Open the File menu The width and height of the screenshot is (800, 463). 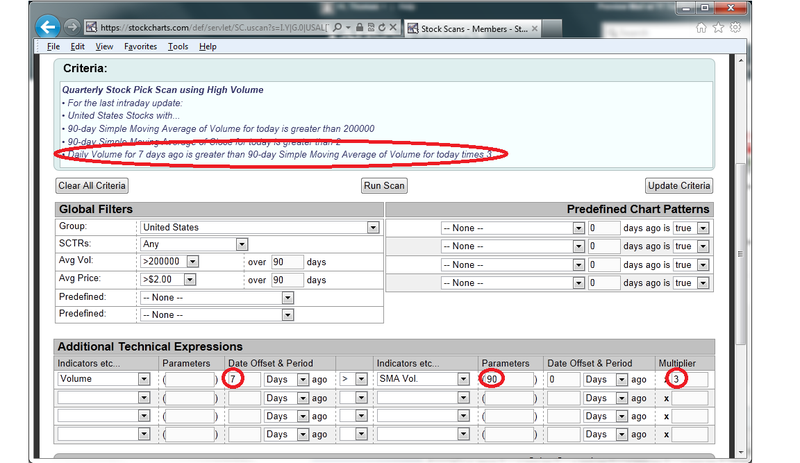tap(53, 46)
